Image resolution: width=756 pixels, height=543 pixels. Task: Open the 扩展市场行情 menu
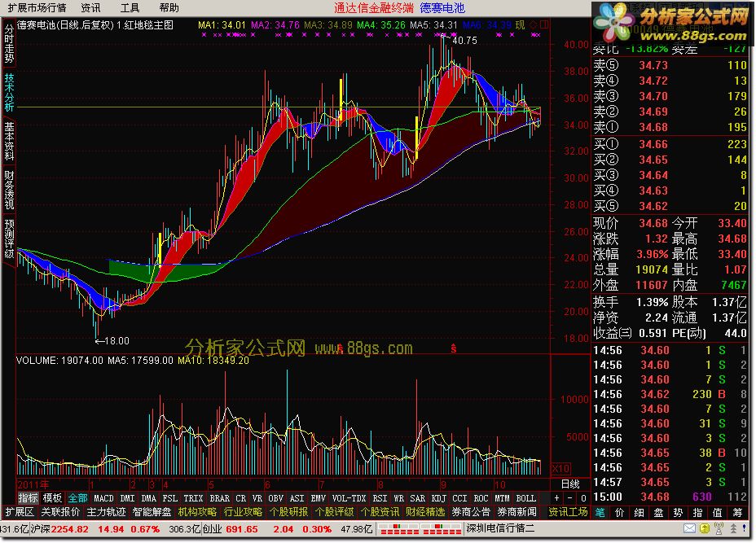click(x=37, y=7)
